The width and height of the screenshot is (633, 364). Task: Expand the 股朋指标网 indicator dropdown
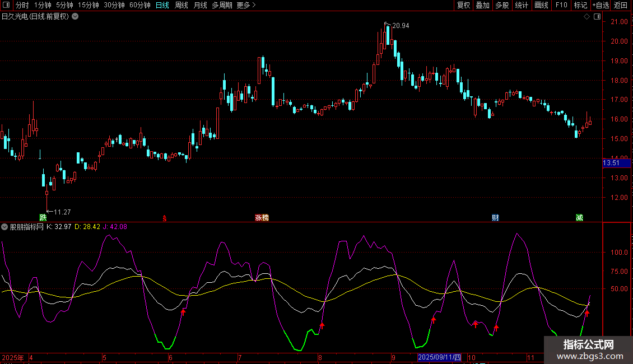coord(4,227)
